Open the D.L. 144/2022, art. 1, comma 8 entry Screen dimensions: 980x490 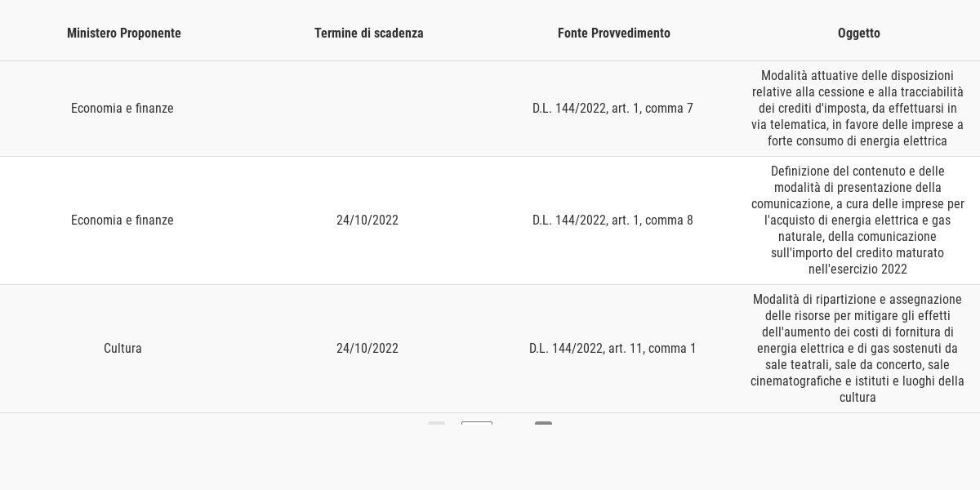click(612, 220)
